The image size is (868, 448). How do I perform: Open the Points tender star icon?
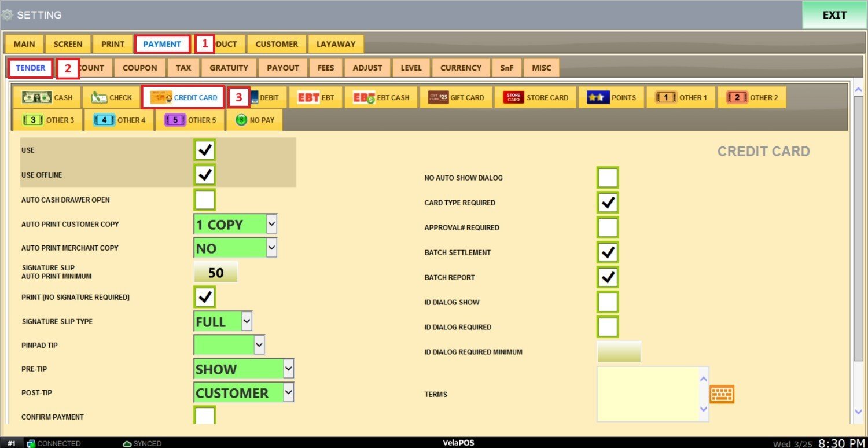(598, 98)
